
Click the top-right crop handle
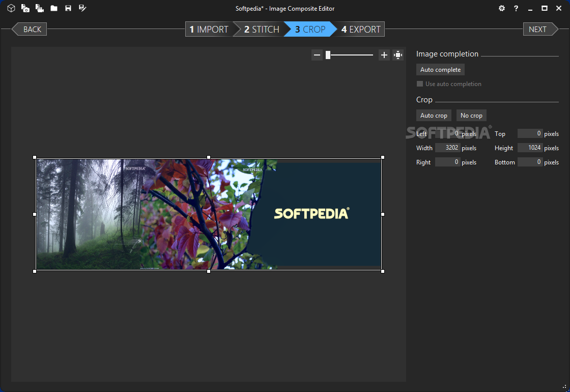[383, 157]
